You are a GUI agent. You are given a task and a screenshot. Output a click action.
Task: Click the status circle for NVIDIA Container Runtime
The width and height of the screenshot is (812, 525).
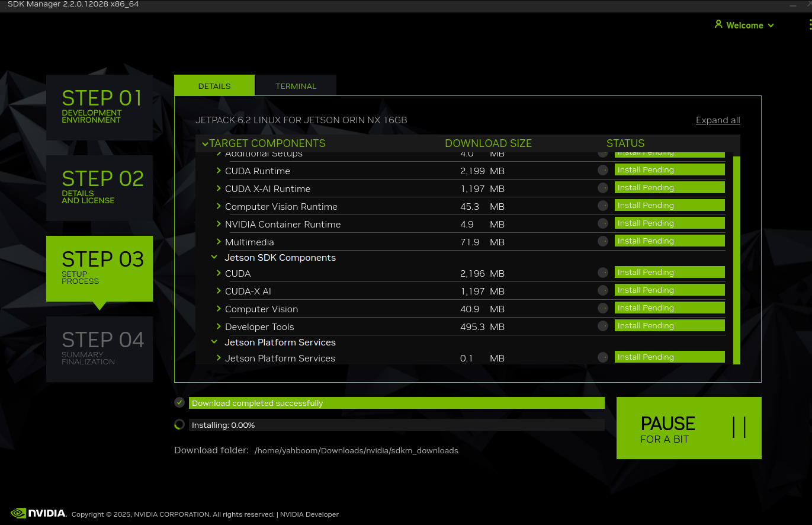tap(603, 223)
